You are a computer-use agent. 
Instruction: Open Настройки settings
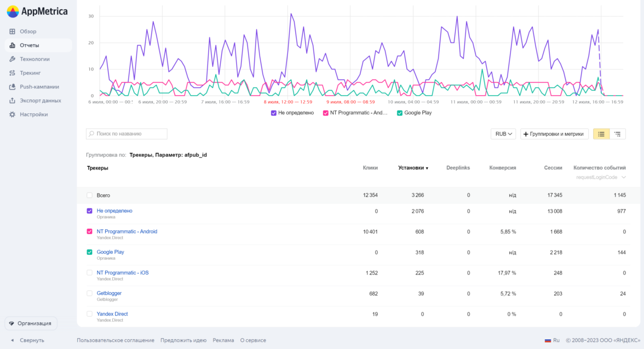click(x=33, y=114)
